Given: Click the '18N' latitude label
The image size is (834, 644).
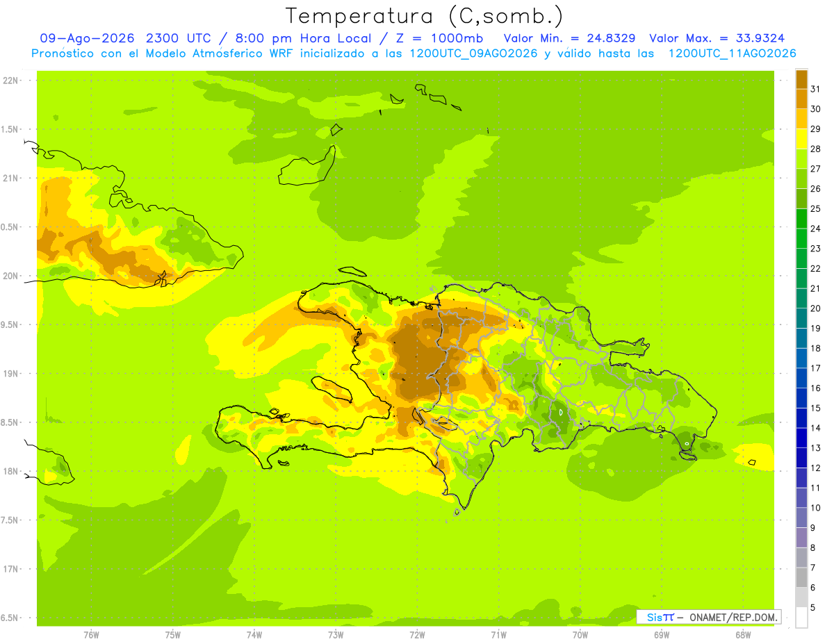Looking at the screenshot, I should (10, 471).
